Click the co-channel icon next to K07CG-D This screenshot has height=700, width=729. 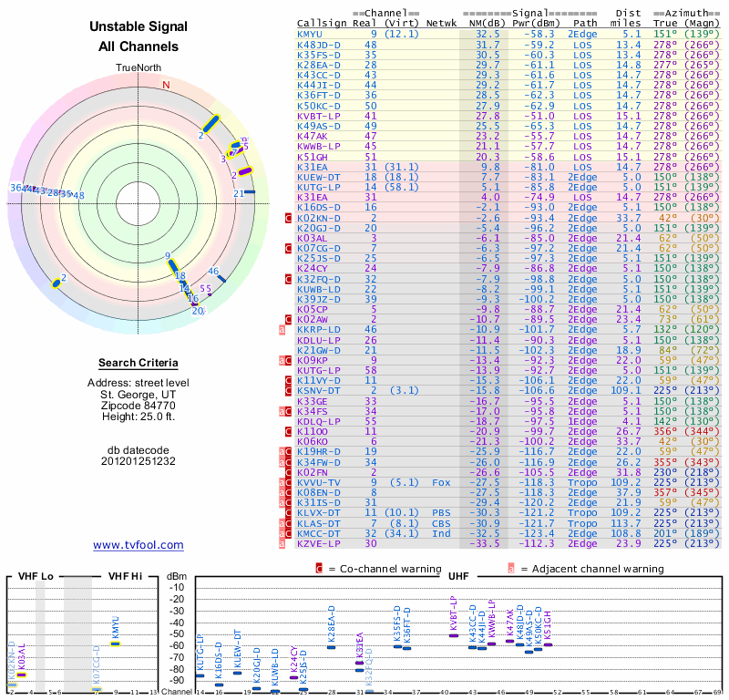pyautogui.click(x=288, y=248)
